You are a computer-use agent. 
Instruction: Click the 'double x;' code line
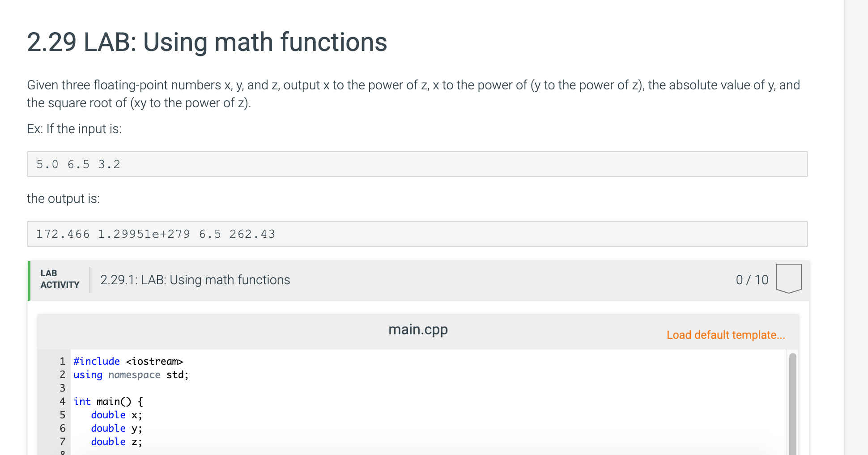pos(116,415)
